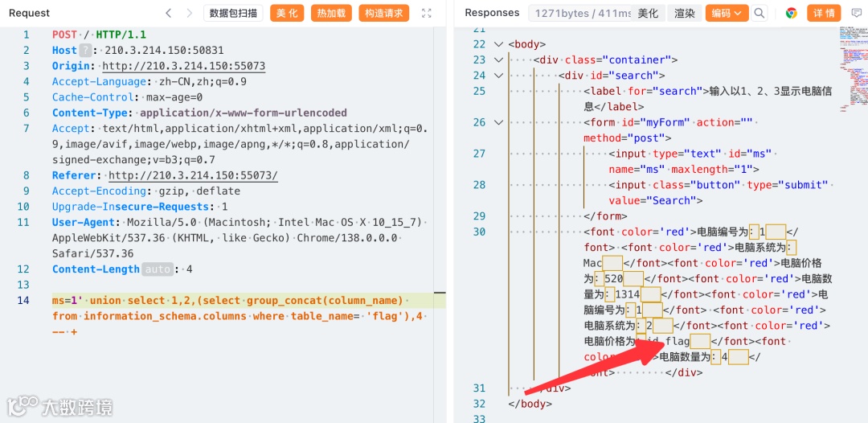Click the 'Cache-Control: max-age=0' line

127,97
